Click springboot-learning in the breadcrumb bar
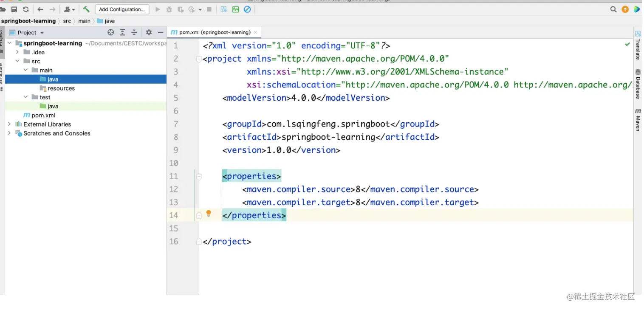Image resolution: width=644 pixels, height=310 pixels. pos(28,21)
